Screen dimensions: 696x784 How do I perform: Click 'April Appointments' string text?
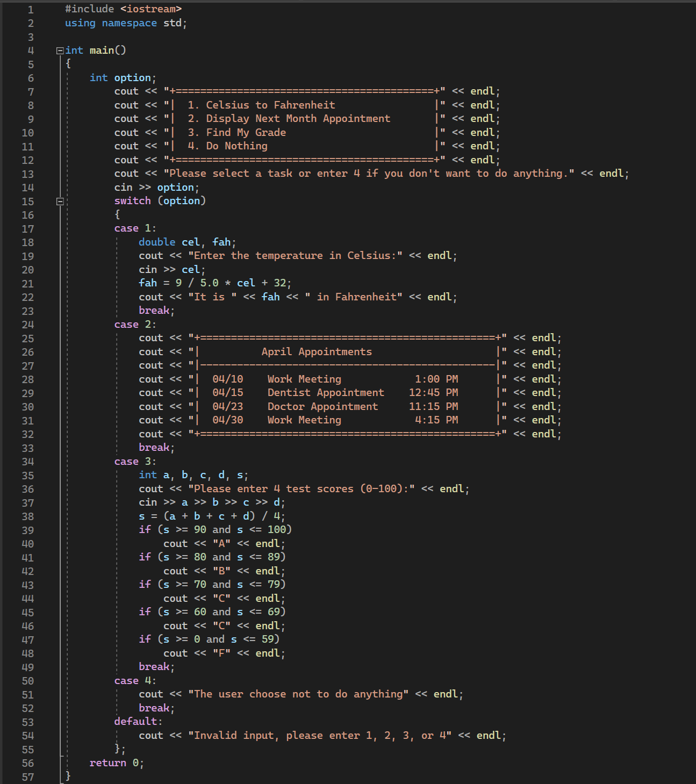[x=317, y=352]
